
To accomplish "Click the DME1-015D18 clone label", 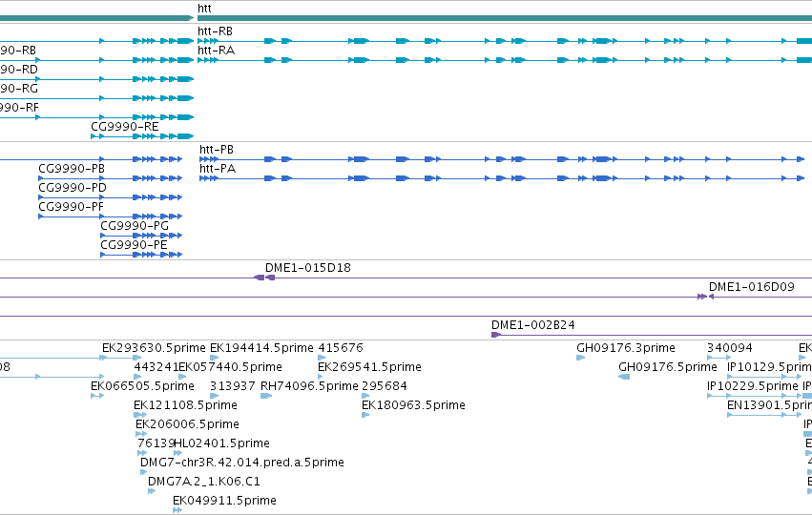I will pyautogui.click(x=308, y=268).
